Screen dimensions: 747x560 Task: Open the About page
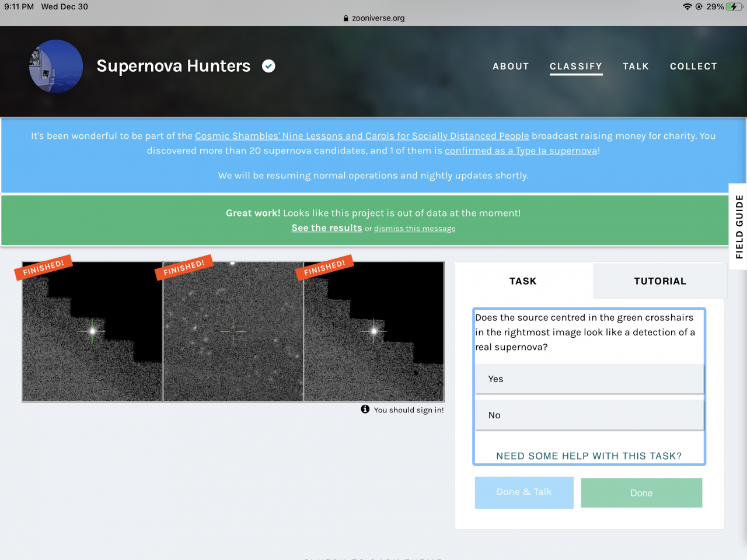511,66
